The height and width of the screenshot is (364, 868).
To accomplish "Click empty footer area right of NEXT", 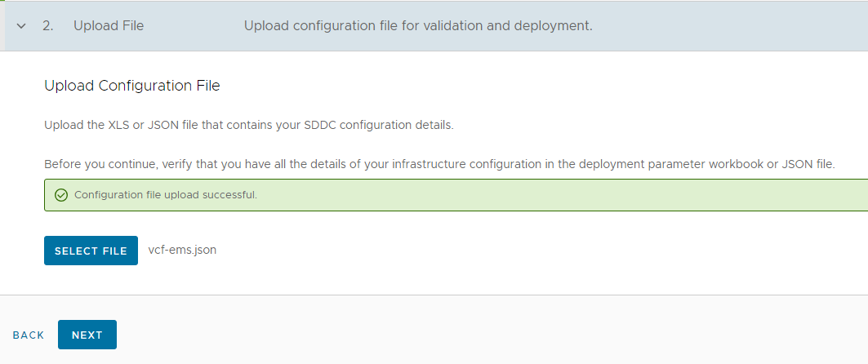I will 490,335.
